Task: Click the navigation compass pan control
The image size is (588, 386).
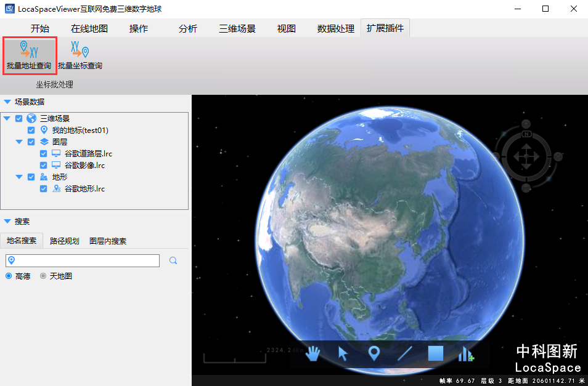Action: [526, 155]
